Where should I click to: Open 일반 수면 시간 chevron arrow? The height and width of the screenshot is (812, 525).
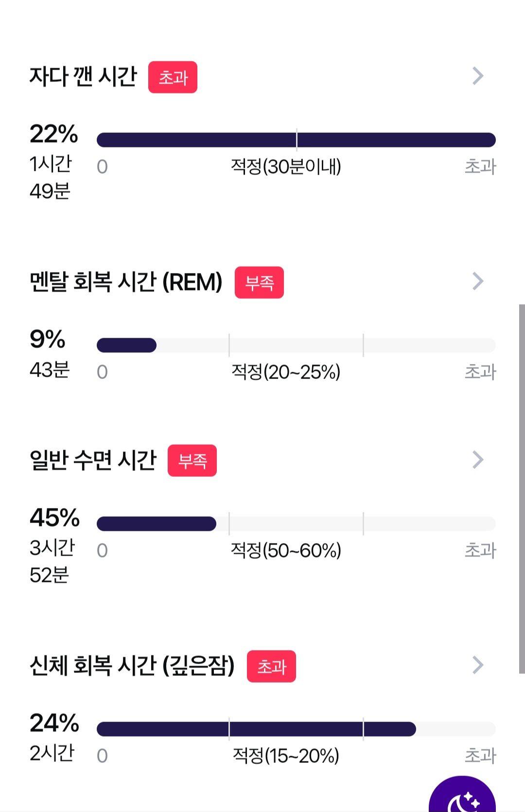[478, 460]
